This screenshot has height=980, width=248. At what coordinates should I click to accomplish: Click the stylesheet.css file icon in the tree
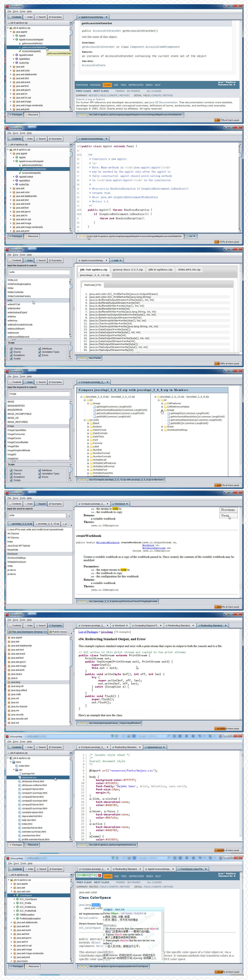(20, 778)
